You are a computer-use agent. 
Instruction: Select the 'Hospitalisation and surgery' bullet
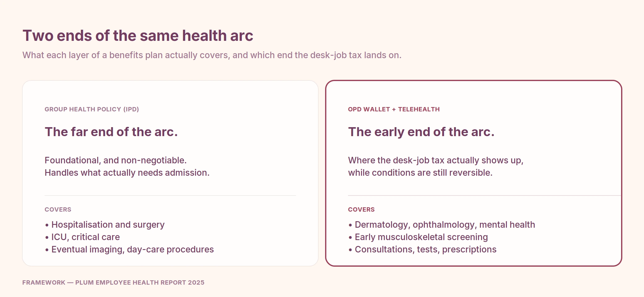point(105,225)
